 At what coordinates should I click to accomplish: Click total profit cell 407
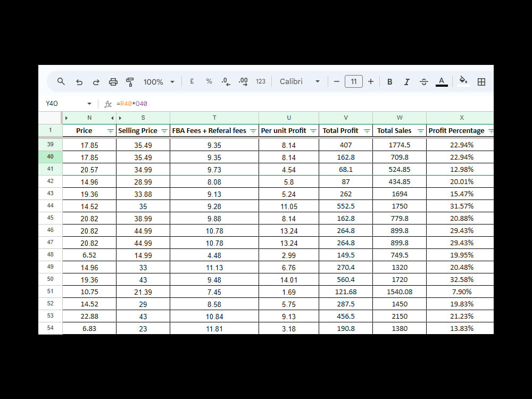346,145
